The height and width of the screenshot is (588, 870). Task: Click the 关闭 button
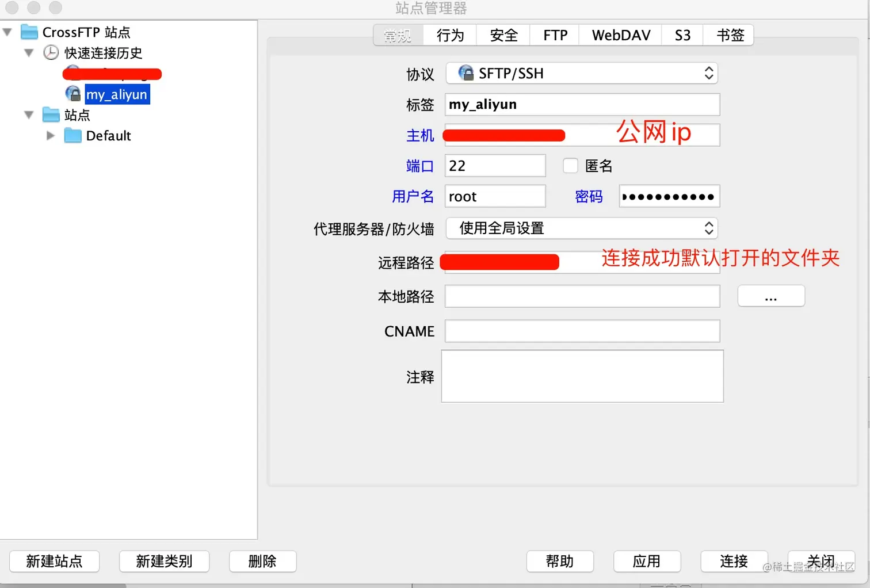pos(821,561)
